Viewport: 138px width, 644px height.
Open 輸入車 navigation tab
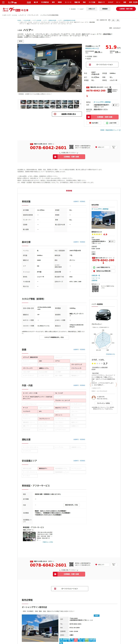[36, 2]
